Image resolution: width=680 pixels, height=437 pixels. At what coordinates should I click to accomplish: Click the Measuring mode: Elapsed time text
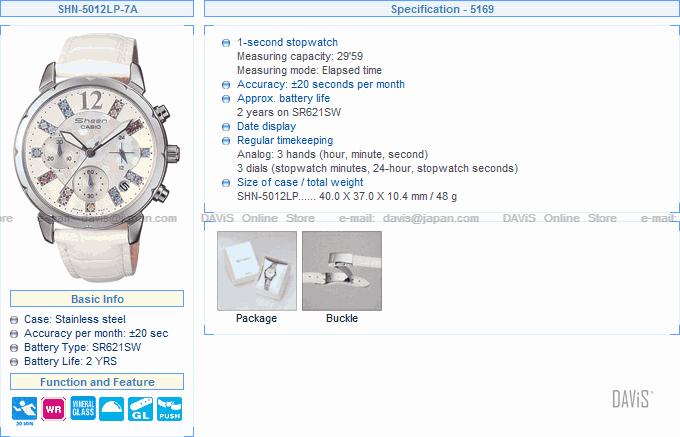point(309,70)
